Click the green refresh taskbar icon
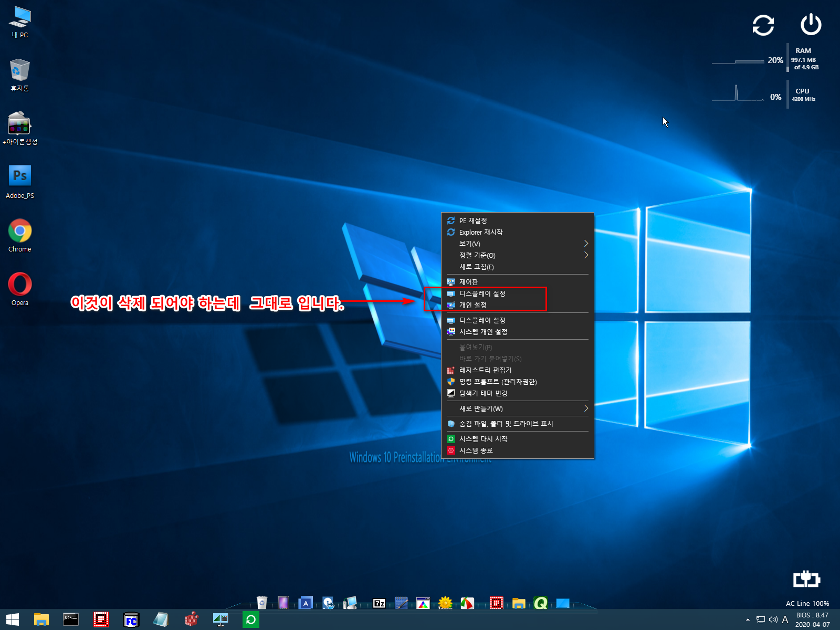840x630 pixels. click(x=251, y=619)
